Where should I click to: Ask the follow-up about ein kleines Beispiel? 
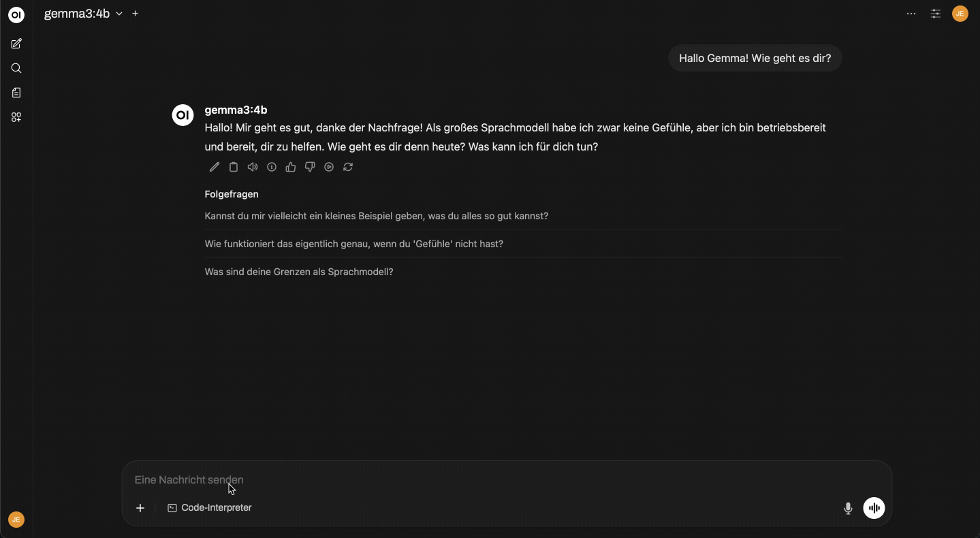coord(377,216)
